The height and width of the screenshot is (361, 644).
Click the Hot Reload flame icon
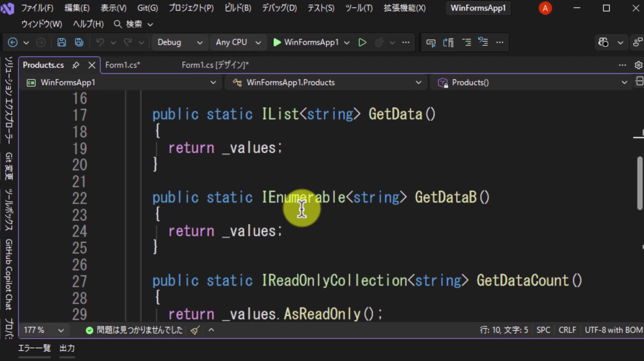coord(379,42)
